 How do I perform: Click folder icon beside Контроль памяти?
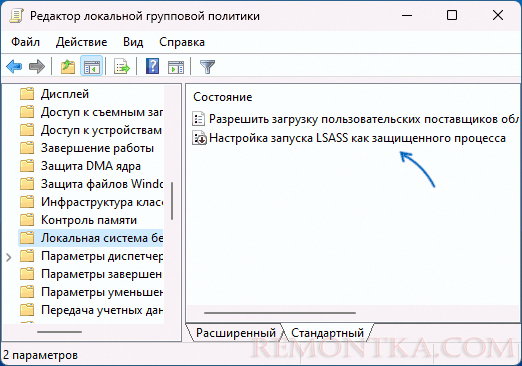click(27, 220)
